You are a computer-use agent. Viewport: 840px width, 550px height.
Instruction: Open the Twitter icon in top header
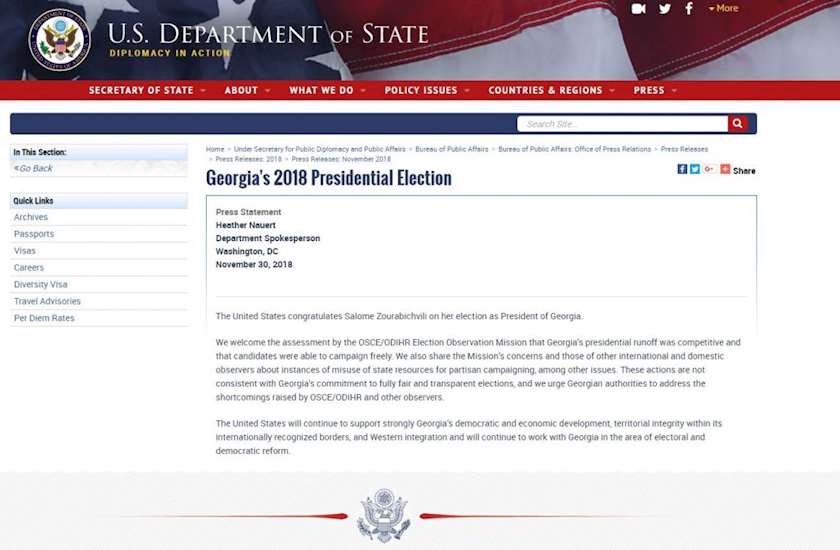coord(665,9)
